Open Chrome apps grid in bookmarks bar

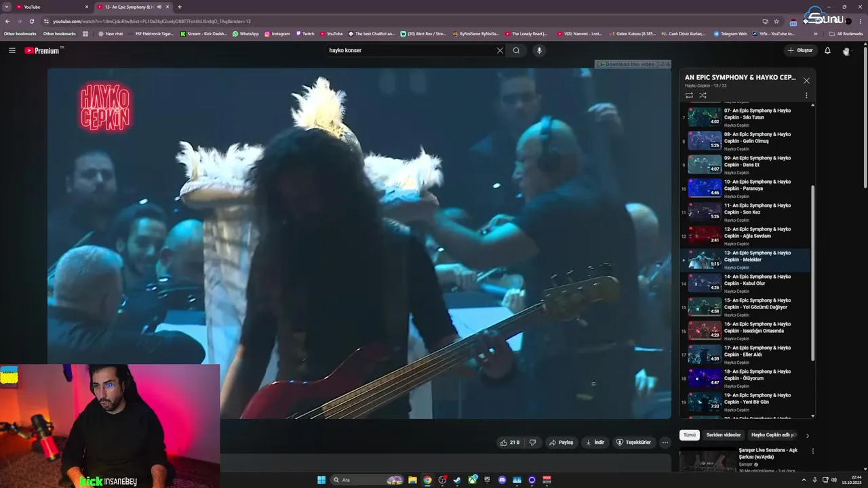pos(85,33)
